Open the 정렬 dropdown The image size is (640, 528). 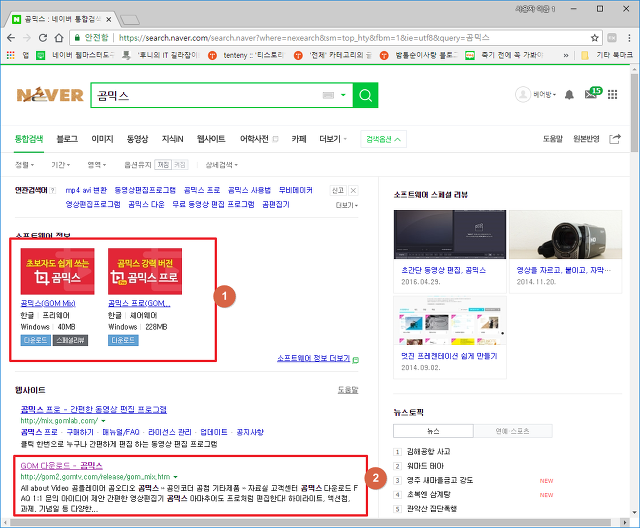pos(24,165)
